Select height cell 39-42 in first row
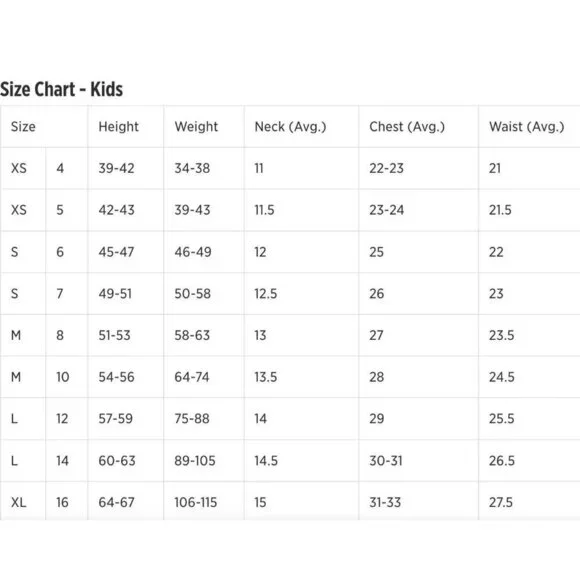Screen dimensions: 580x580 pyautogui.click(x=116, y=168)
